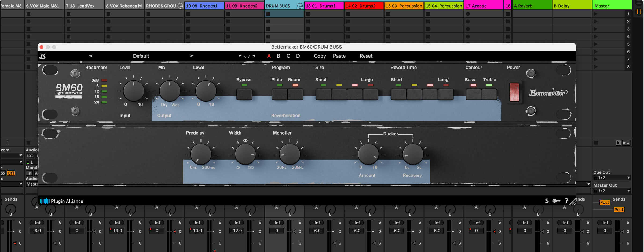Select the Large size button
Viewport: 644px width, 252px height.
[371, 94]
